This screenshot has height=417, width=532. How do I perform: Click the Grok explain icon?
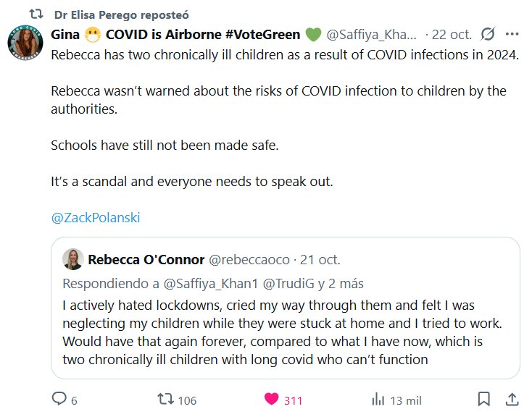[488, 34]
